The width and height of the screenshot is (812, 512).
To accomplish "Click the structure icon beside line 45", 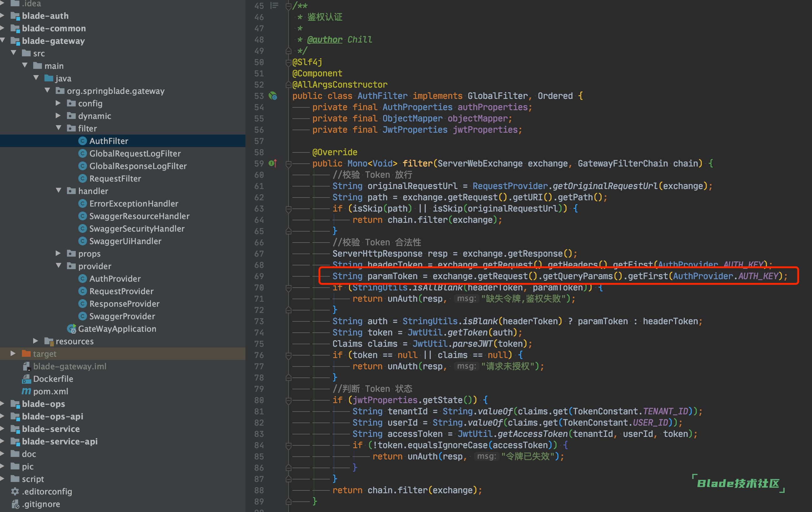I will tap(275, 5).
